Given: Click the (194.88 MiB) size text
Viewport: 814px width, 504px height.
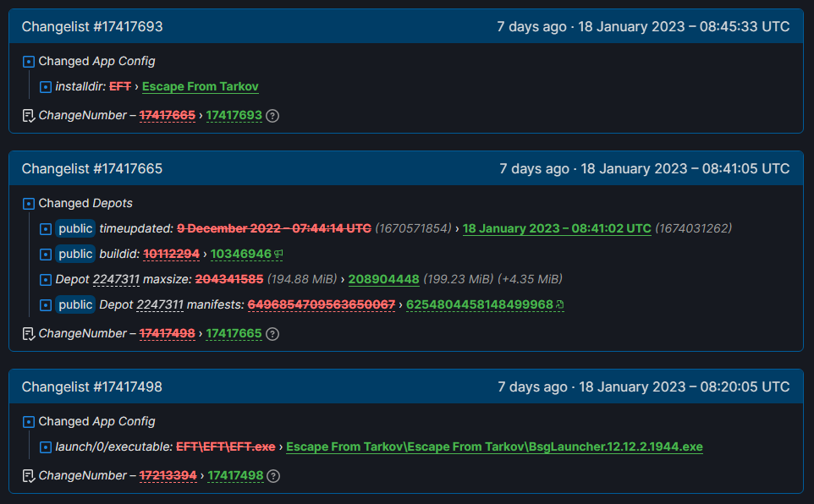Looking at the screenshot, I should tap(302, 279).
